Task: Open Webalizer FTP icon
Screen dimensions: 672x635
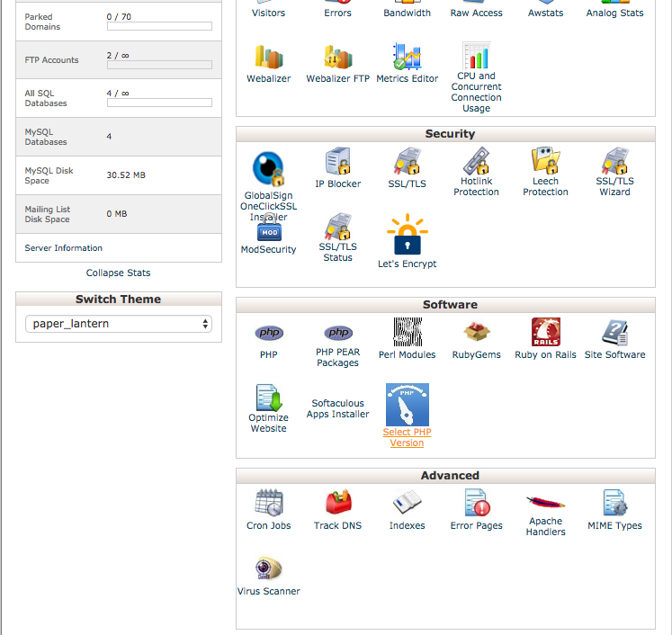Action: [337, 57]
